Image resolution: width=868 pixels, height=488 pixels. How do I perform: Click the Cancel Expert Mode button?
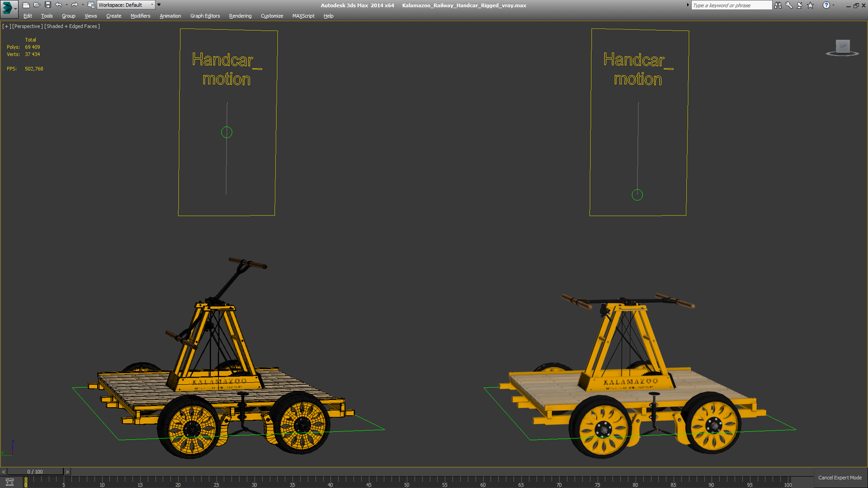(840, 478)
